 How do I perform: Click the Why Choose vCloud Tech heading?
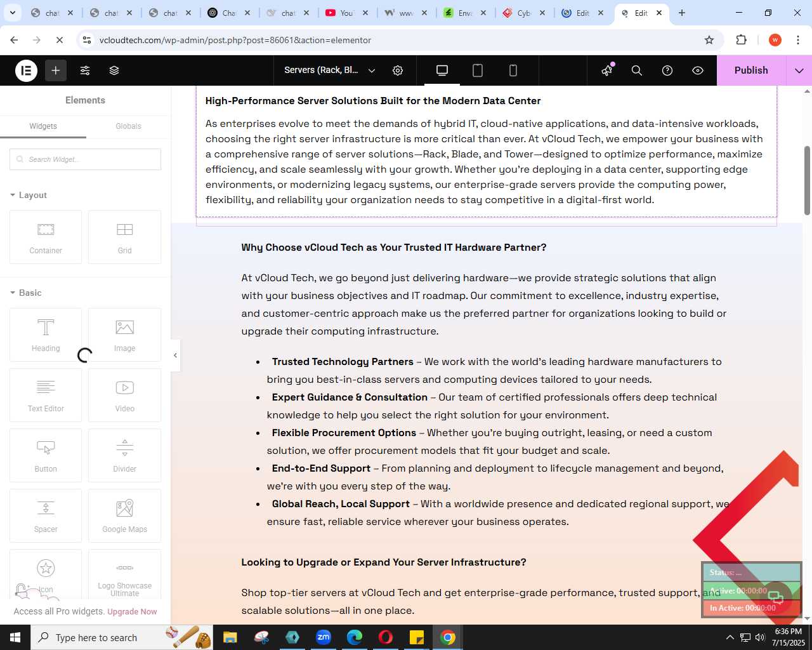pos(393,248)
